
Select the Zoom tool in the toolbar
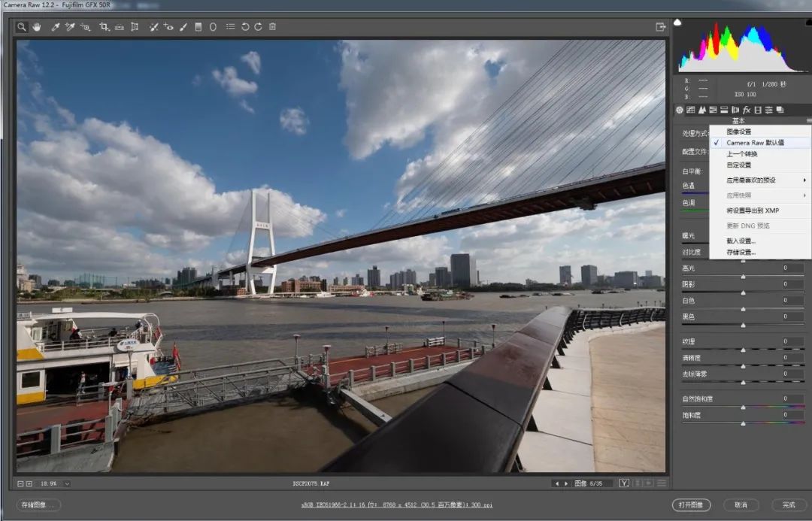[23, 27]
